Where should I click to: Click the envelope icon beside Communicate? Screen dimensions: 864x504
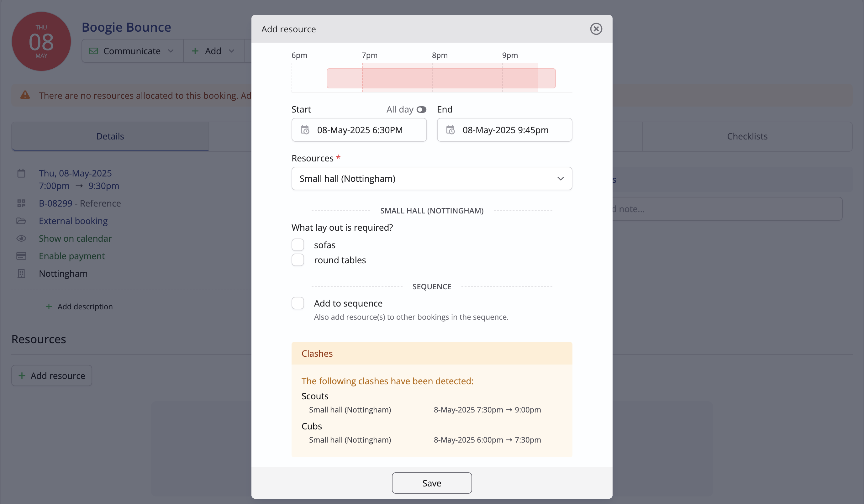pos(93,51)
